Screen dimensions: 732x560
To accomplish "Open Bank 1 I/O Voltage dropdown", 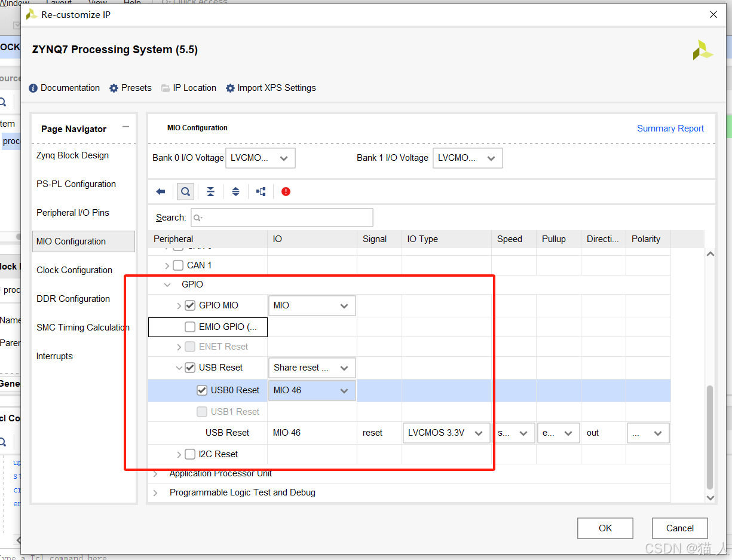I will pyautogui.click(x=467, y=158).
